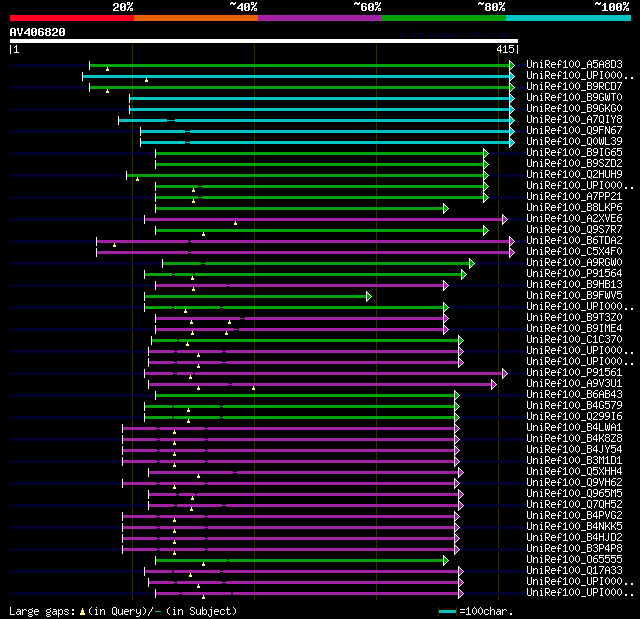
Task: Select the UniRef100_C5X4F0 label
Action: click(x=574, y=252)
